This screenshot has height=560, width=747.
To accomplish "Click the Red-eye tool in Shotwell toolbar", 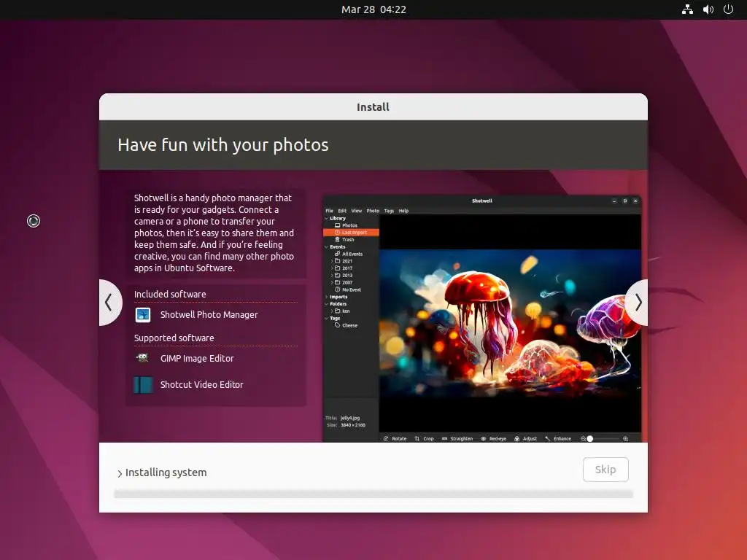I will tap(494, 438).
